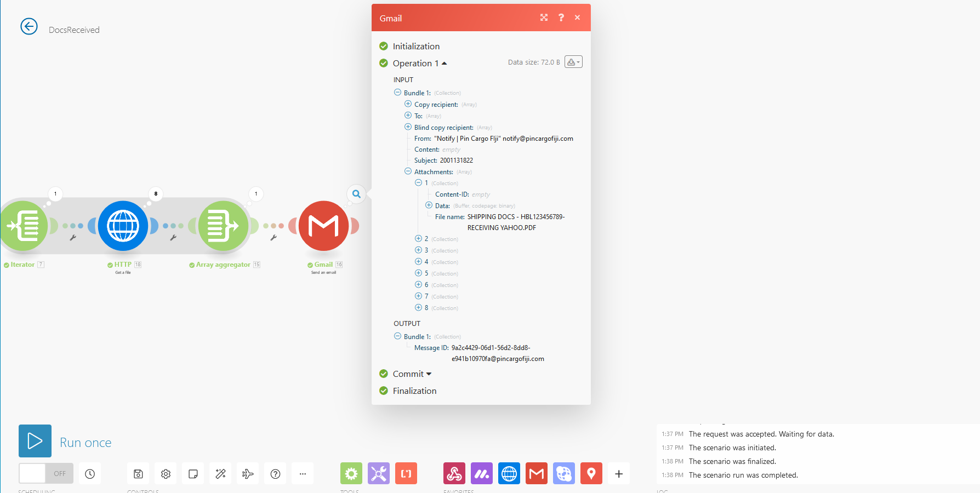Click the From notify@pincargofiji.com value
Screen dimensions: 980x493
point(503,139)
